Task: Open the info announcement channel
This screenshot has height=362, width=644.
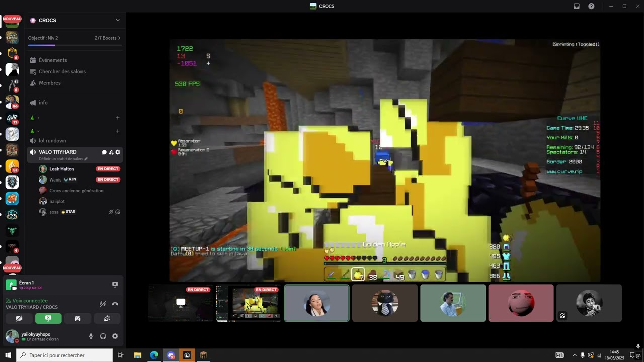Action: pos(75,103)
